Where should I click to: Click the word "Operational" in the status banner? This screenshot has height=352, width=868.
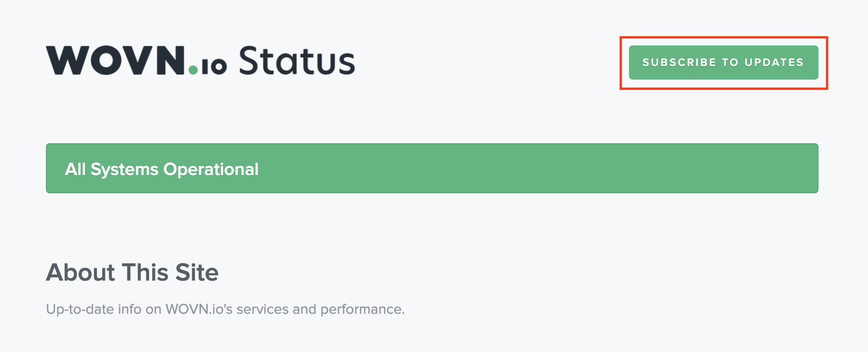[211, 169]
